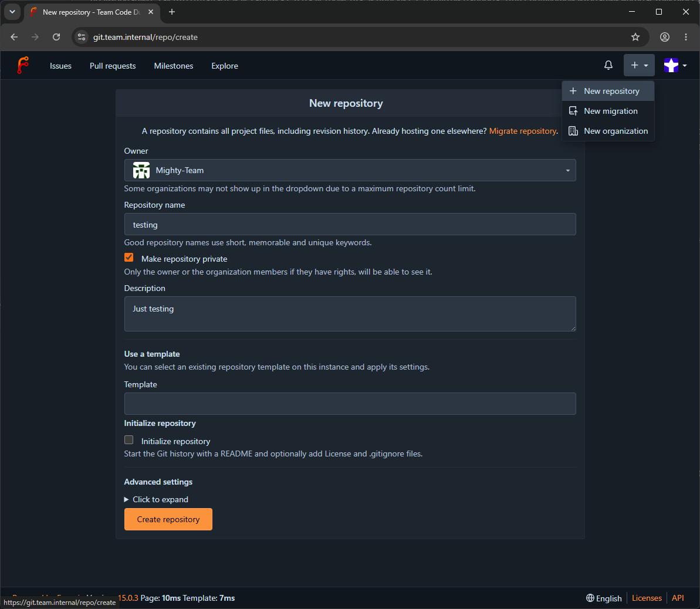
Task: View site information icon in address bar
Action: point(82,37)
